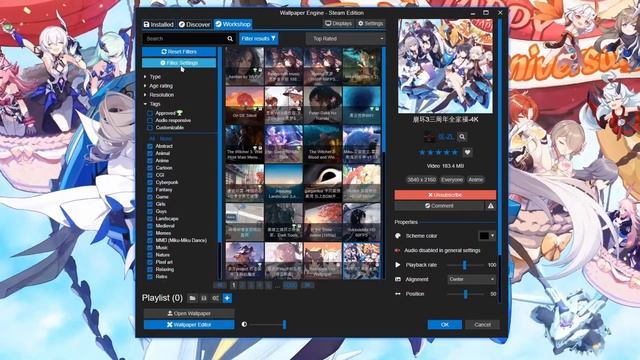Click the Approved trophy icon

(180, 113)
